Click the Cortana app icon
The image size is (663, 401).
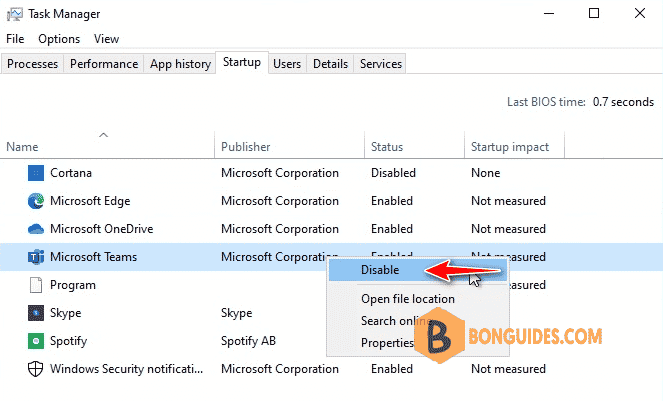pos(36,173)
